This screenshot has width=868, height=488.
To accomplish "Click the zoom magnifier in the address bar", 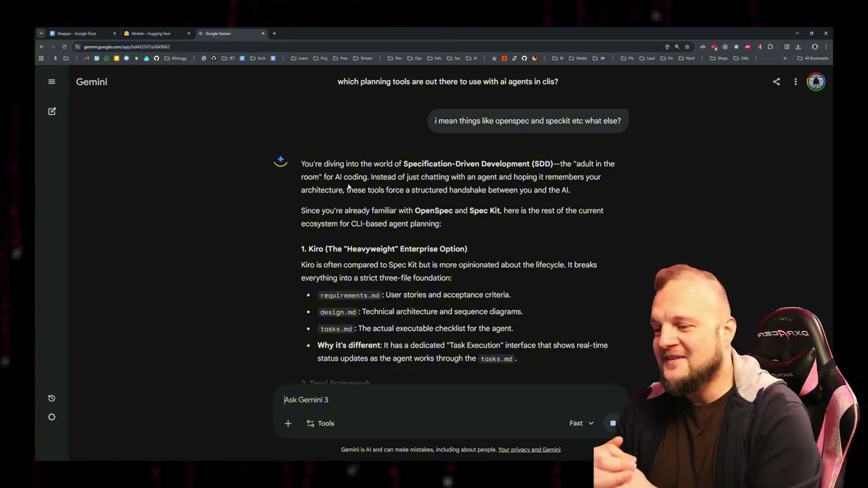I will 677,47.
